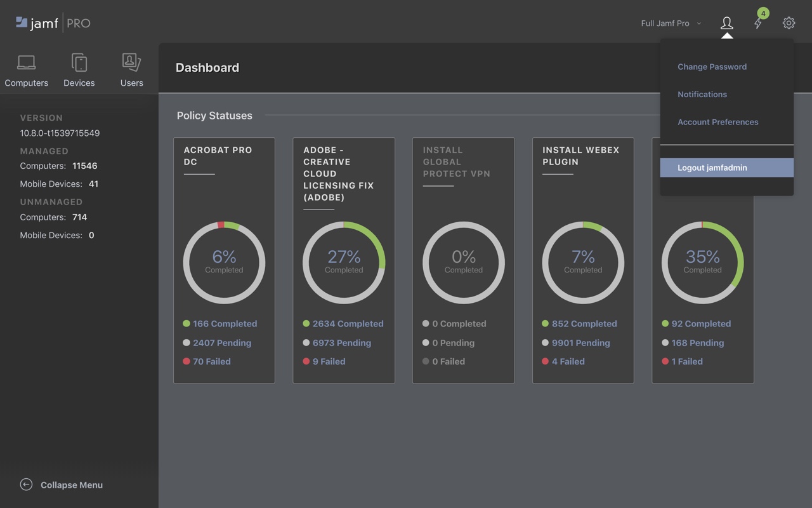Viewport: 812px width, 508px height.
Task: Click the notification badge showing 4
Action: pyautogui.click(x=764, y=13)
